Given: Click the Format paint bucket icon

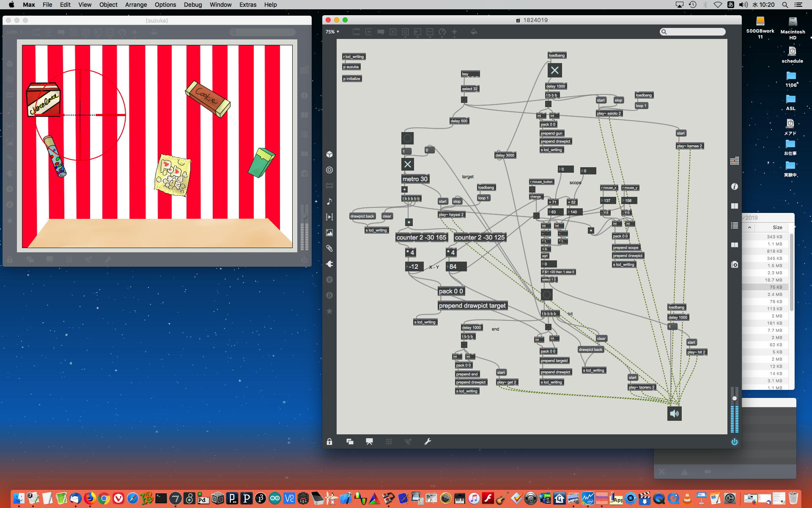Looking at the screenshot, I should [x=474, y=32].
